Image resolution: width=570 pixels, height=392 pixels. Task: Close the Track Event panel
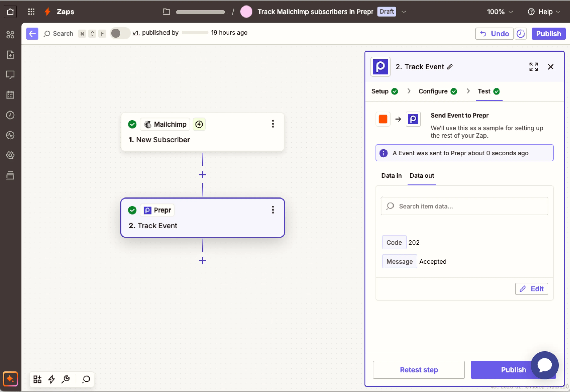(x=551, y=67)
